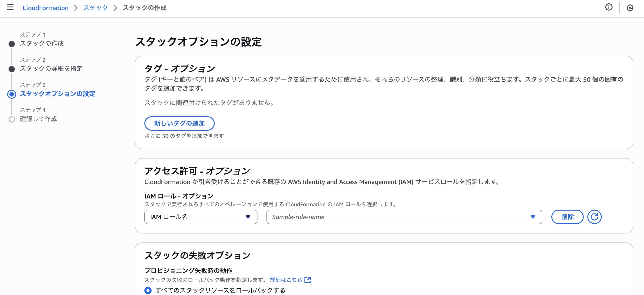Select すべてのスタックリソースをロールバックする radio
The image size is (644, 295).
coord(148,290)
